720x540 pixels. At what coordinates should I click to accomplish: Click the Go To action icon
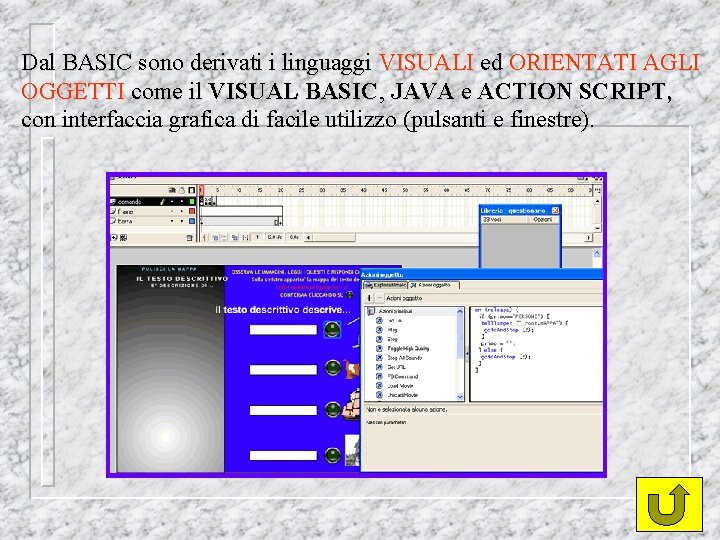click(379, 321)
